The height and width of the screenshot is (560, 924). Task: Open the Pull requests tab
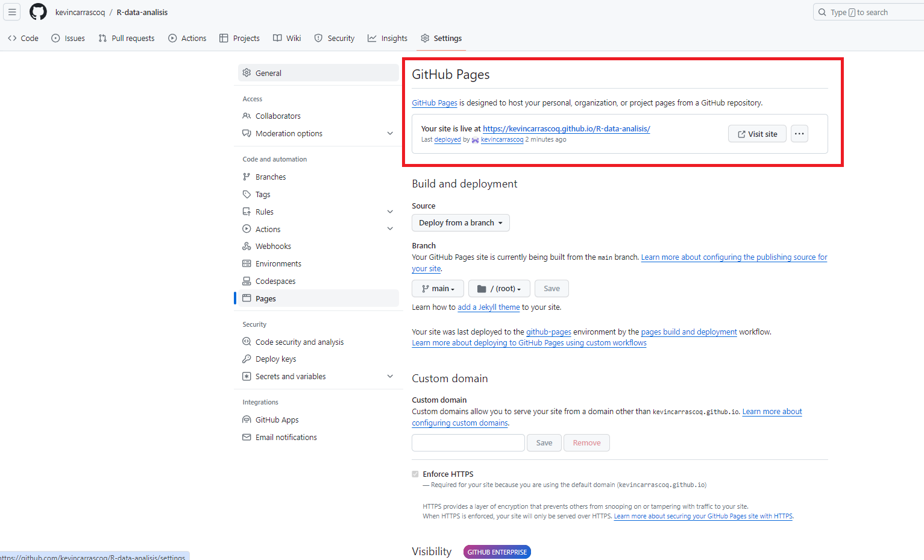tap(127, 38)
